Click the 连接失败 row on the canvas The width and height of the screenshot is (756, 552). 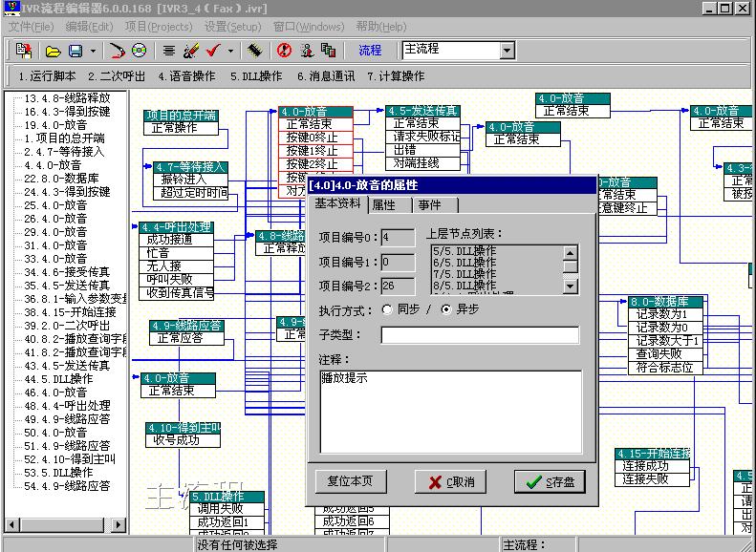click(x=652, y=479)
